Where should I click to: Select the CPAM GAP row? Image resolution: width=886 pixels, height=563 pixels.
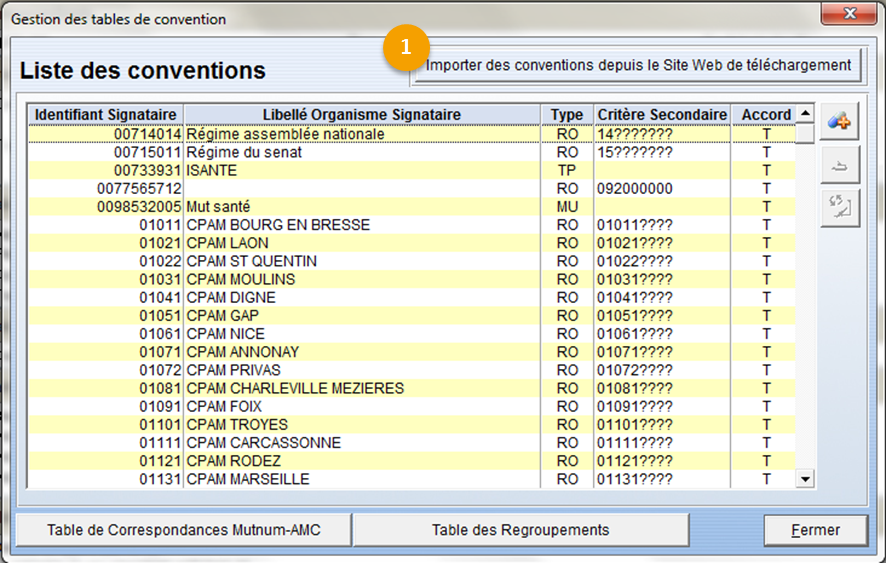(412, 315)
